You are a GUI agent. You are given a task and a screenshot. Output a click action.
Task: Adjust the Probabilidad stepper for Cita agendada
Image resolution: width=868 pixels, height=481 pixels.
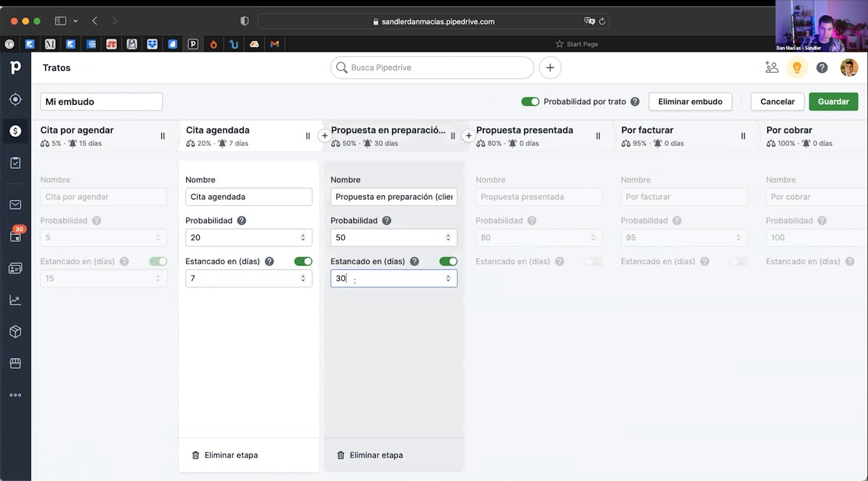tap(303, 238)
